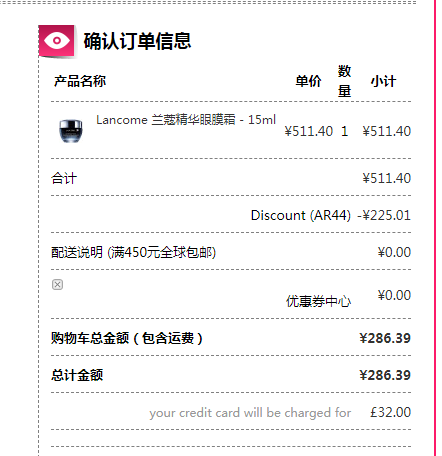Click the credit card charge notice text
The image size is (442, 456).
(250, 413)
